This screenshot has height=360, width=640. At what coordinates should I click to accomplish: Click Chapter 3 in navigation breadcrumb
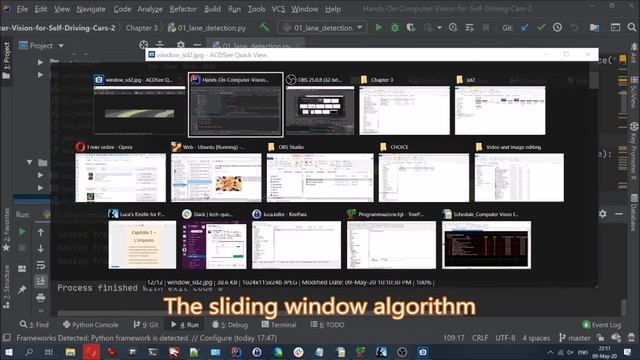[x=141, y=28]
